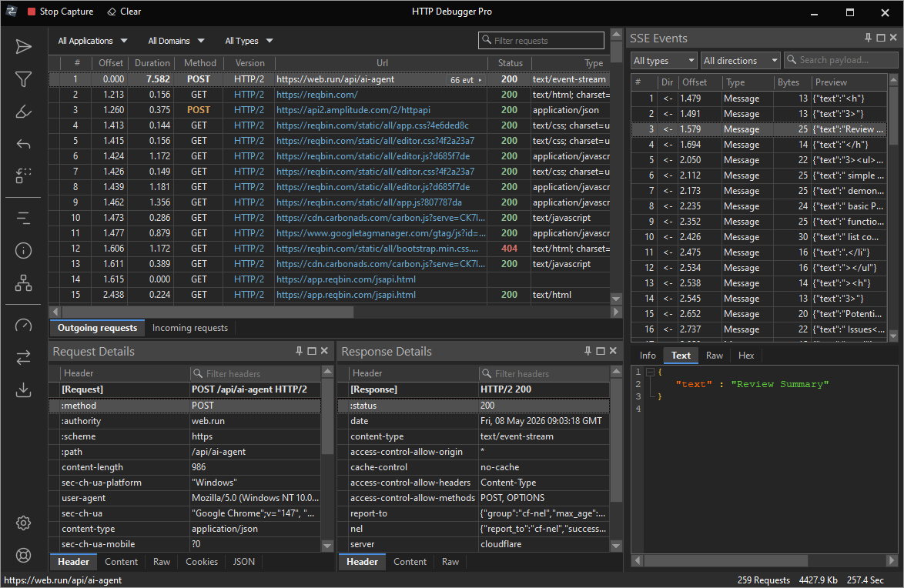
Task: Maximize the Request Details panel
Action: click(311, 351)
